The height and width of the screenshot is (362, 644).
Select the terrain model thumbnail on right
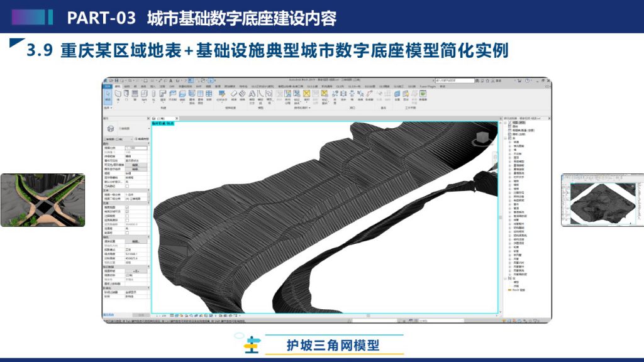click(x=602, y=200)
